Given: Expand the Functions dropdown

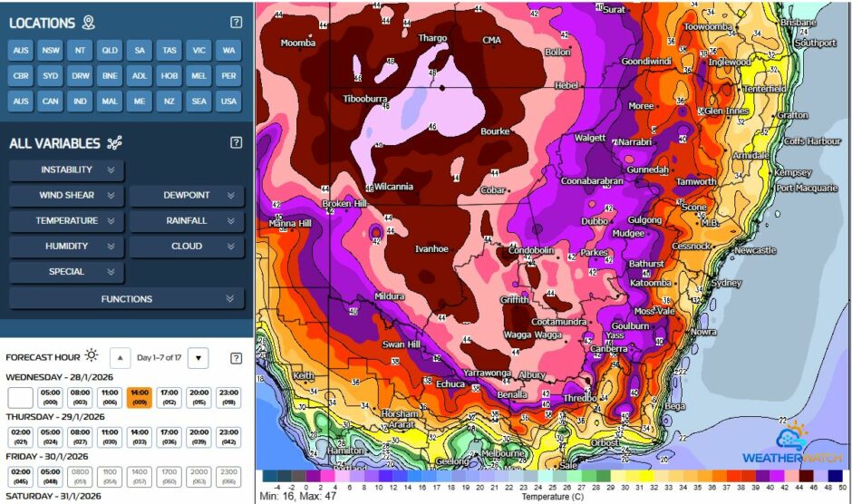Looking at the screenshot, I should tap(127, 298).
